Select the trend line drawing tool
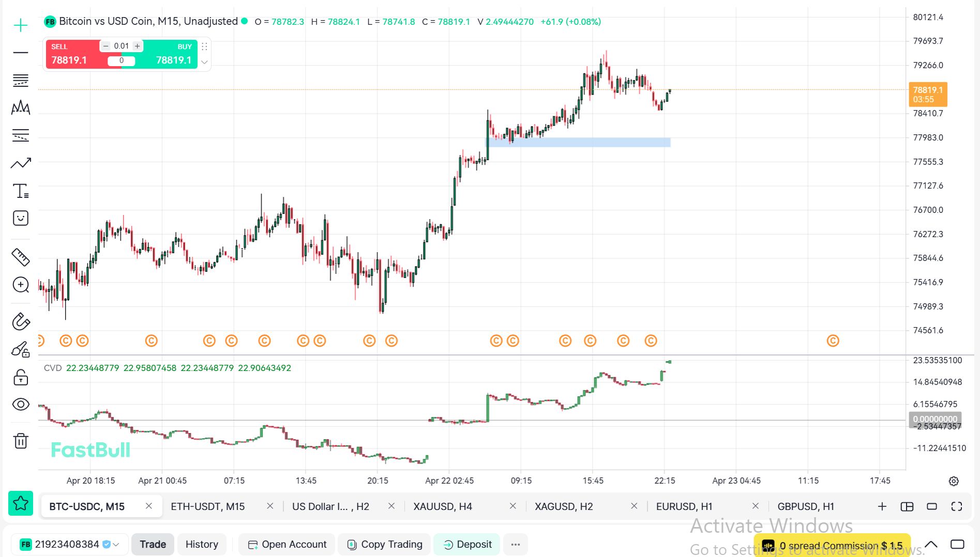The width and height of the screenshot is (980, 557). (21, 164)
